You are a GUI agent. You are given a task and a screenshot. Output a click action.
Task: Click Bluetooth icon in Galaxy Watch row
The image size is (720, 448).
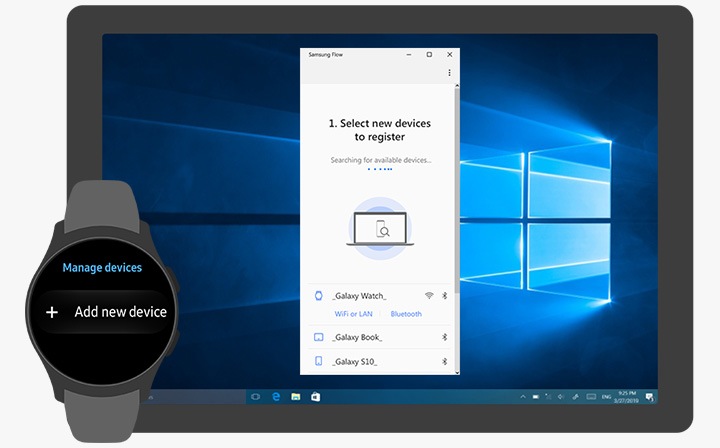[x=445, y=296]
